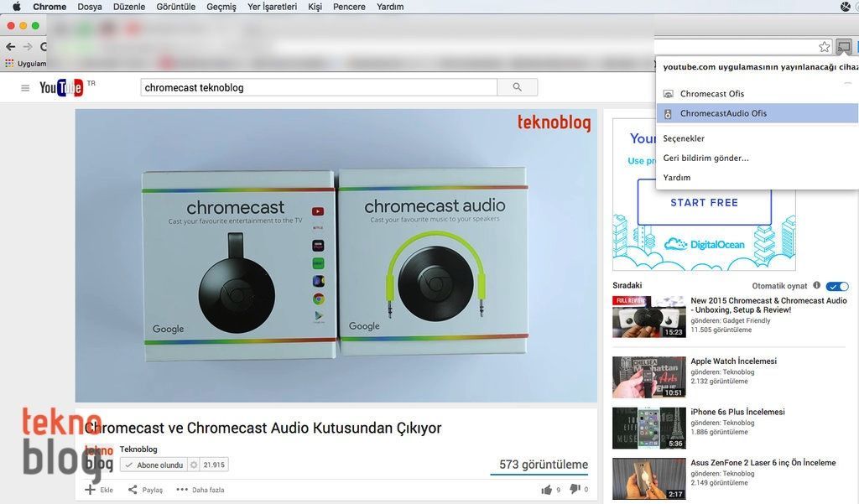Open iPhone 6s Plus İncelemesi title link
The width and height of the screenshot is (859, 504).
coord(737,412)
